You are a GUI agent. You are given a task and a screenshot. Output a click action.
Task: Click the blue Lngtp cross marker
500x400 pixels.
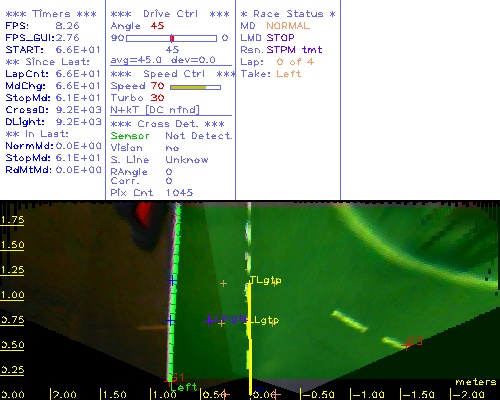click(209, 320)
